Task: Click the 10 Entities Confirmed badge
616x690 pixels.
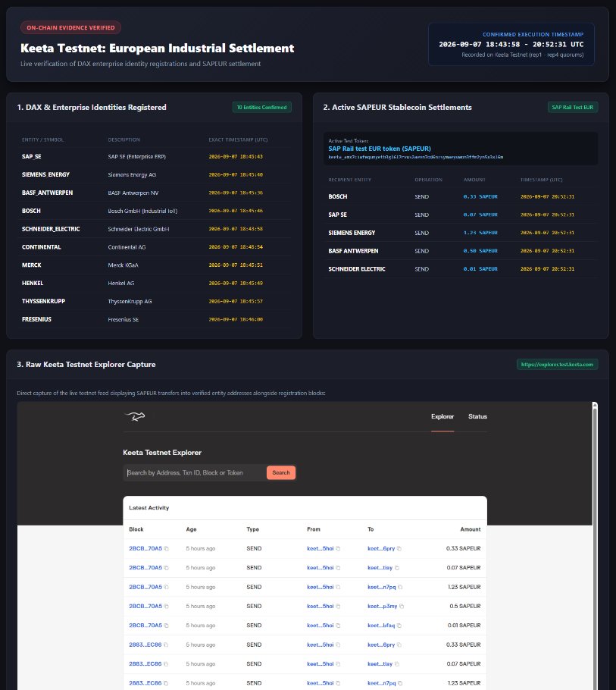Action: click(261, 108)
